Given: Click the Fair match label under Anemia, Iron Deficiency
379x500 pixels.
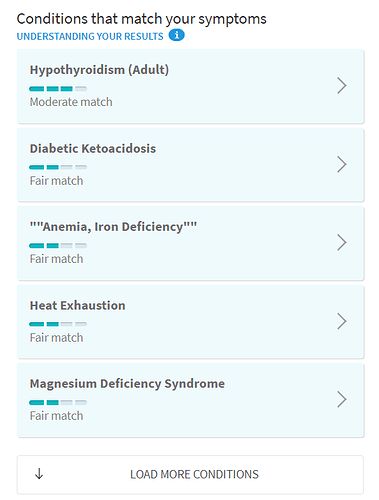Looking at the screenshot, I should 56,259.
